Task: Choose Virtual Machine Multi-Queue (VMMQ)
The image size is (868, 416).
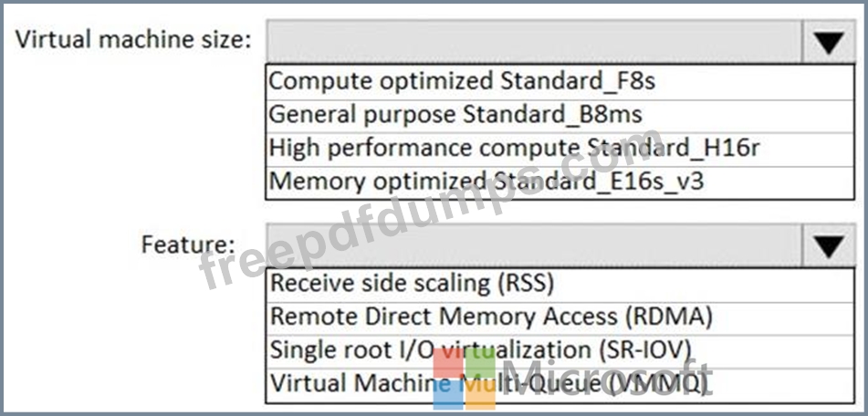Action: [x=560, y=384]
